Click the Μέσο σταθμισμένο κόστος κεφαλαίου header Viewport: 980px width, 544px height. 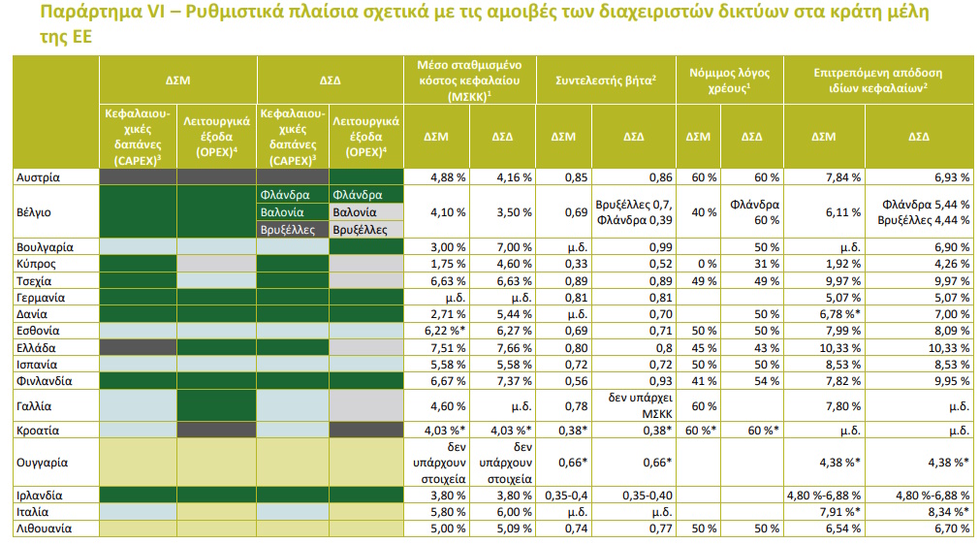tap(469, 80)
